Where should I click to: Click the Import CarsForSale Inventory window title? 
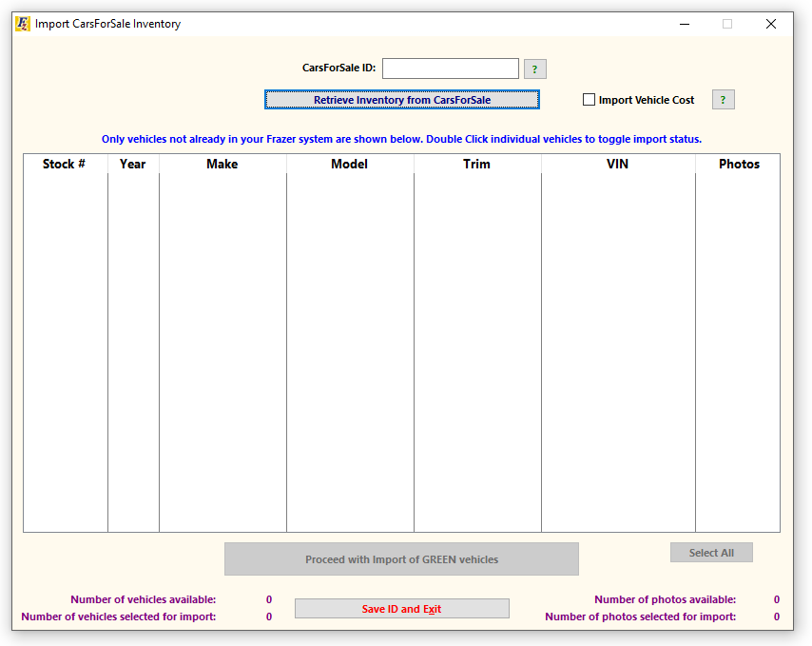(107, 24)
